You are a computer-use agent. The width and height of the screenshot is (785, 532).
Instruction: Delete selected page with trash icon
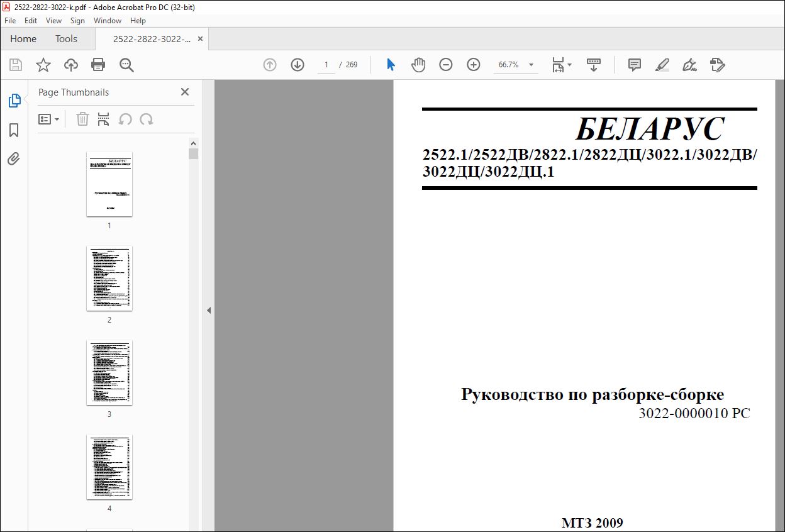(82, 119)
